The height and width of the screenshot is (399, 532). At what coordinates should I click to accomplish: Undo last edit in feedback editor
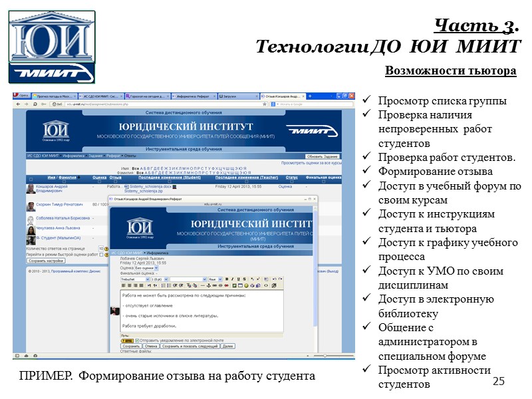tap(275, 279)
